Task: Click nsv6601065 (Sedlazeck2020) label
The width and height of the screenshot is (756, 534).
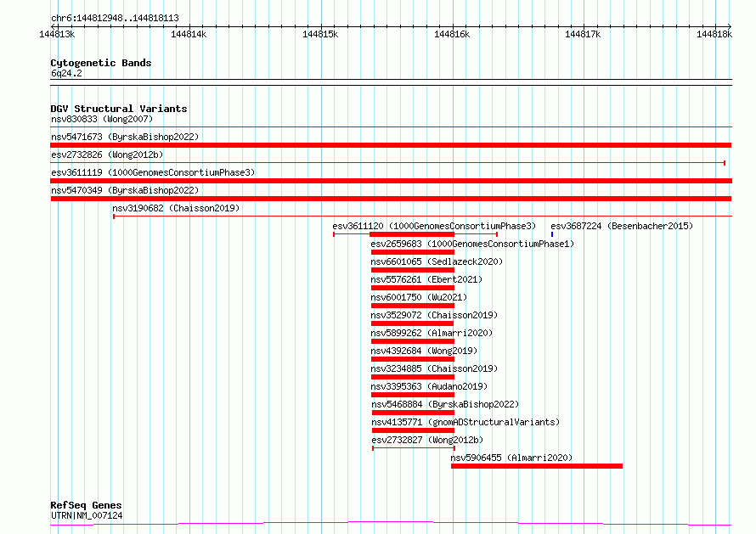Action: point(437,261)
